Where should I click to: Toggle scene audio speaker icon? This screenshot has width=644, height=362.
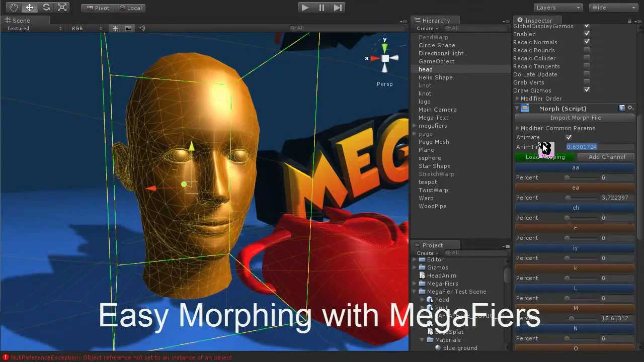pyautogui.click(x=141, y=29)
